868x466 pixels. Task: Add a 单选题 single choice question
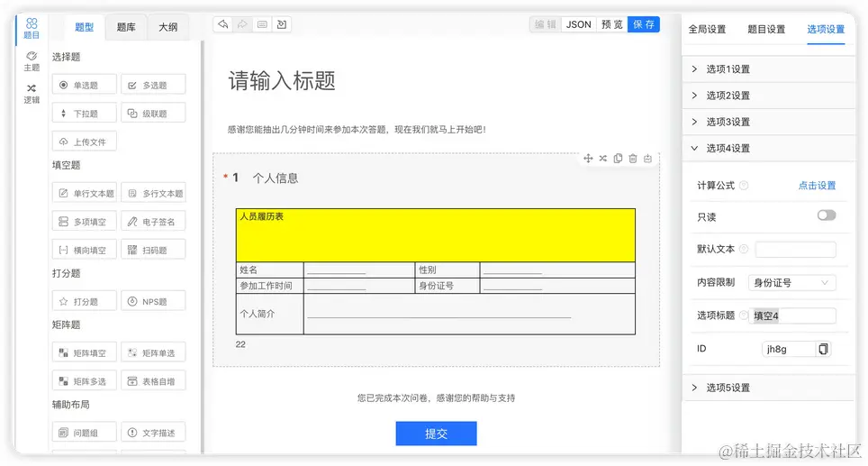click(85, 85)
